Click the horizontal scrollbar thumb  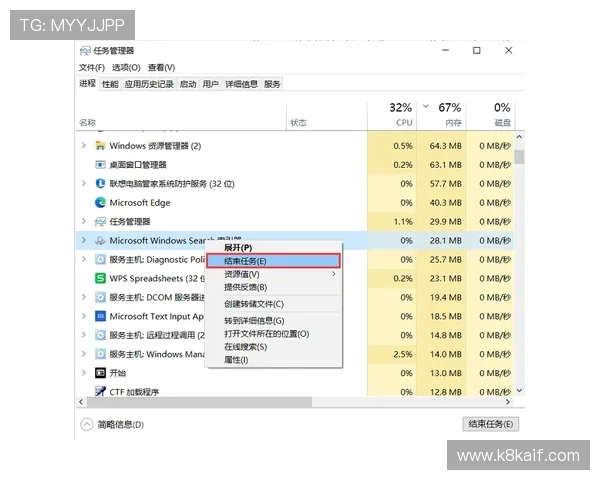[x=199, y=402]
